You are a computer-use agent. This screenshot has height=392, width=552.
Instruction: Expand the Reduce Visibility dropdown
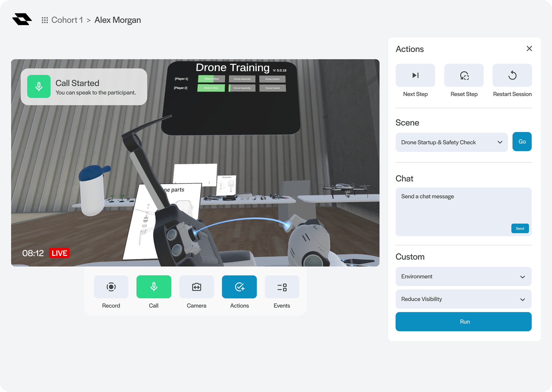(x=463, y=299)
